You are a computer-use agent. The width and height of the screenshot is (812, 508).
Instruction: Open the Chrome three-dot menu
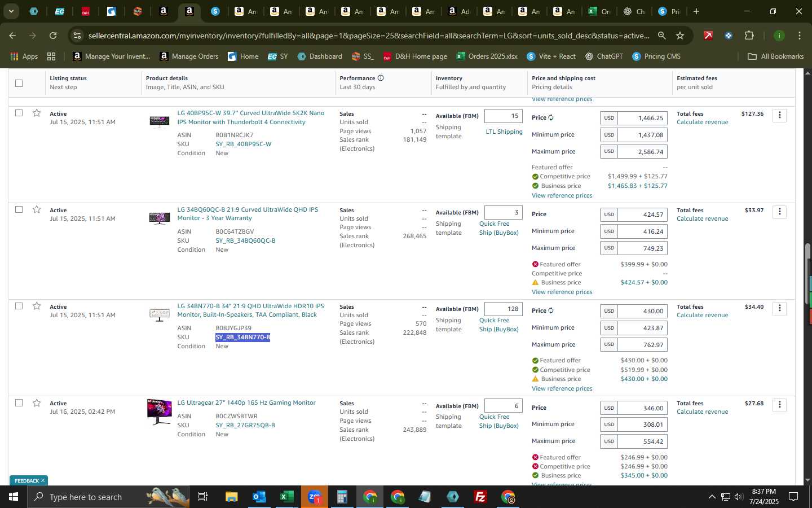799,36
